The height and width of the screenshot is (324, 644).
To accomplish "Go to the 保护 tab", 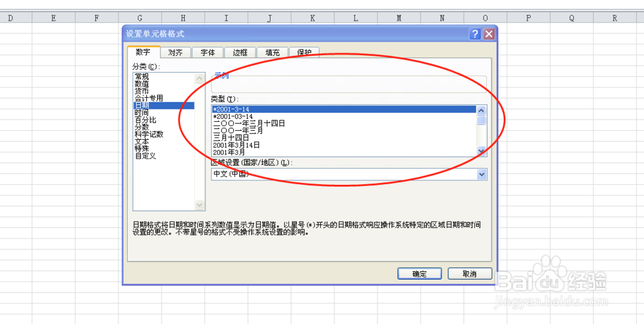I will point(304,53).
